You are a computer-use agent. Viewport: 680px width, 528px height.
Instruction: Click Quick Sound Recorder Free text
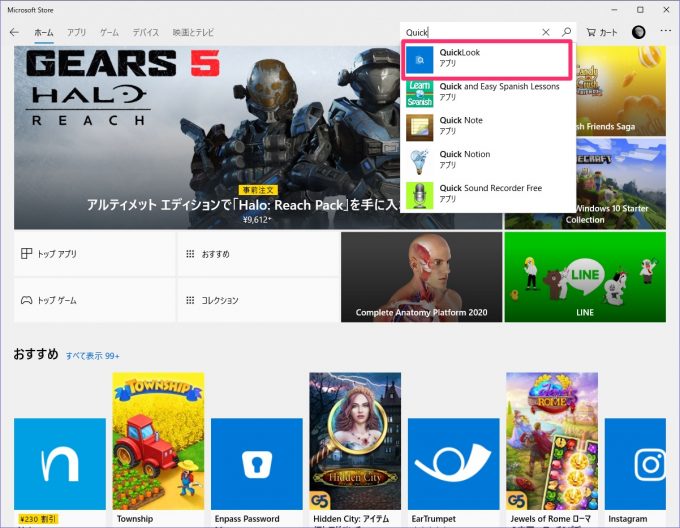tap(491, 188)
